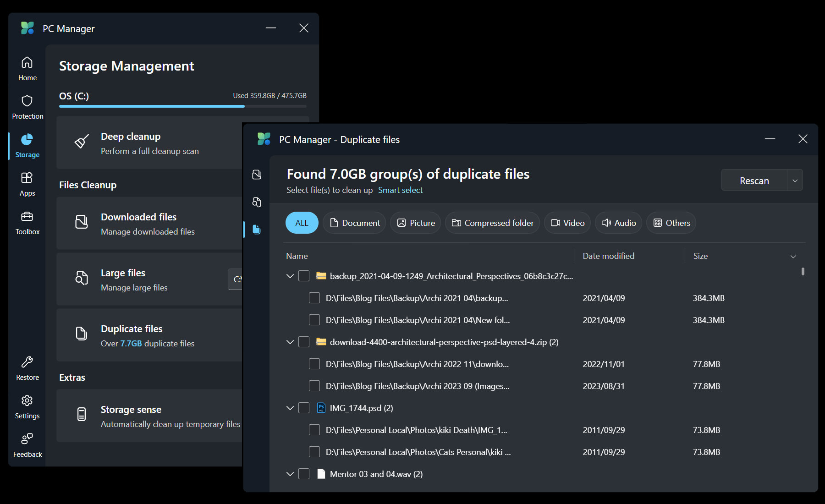This screenshot has height=504, width=825.
Task: Open the Feedback option
Action: [27, 445]
